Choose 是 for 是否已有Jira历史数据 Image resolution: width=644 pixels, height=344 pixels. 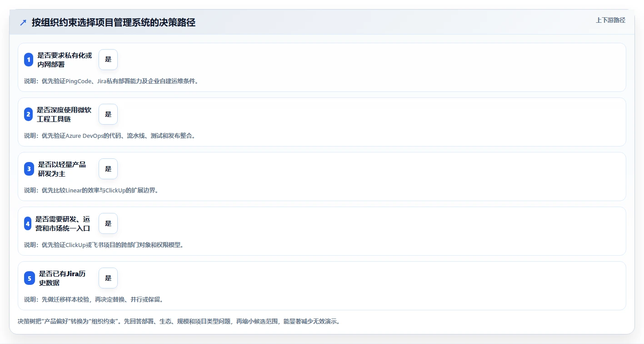[108, 278]
